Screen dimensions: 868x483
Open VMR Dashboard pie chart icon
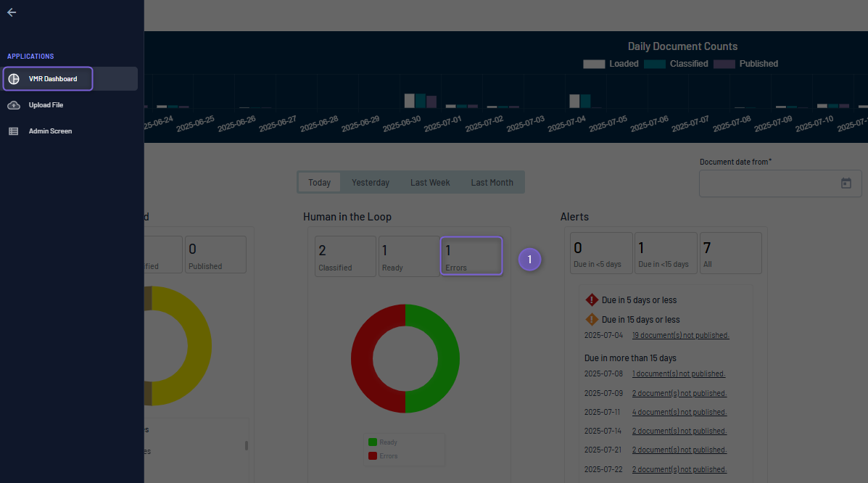pyautogui.click(x=14, y=78)
